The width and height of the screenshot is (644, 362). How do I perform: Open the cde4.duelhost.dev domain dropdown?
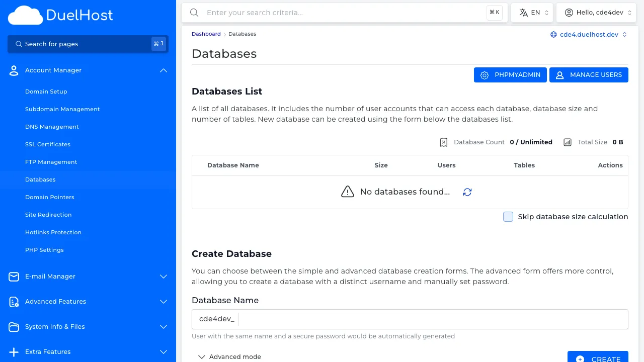tap(589, 35)
